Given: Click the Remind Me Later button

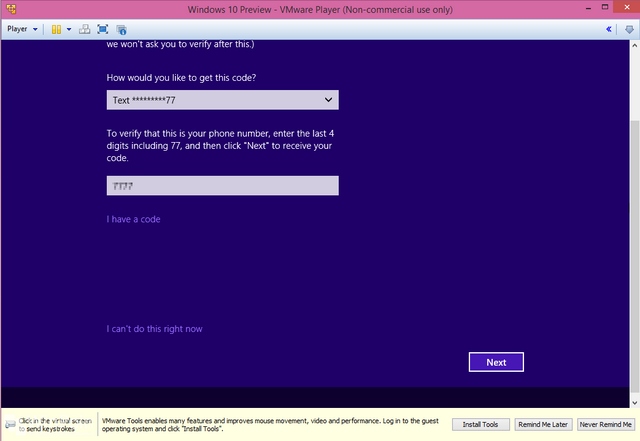Looking at the screenshot, I should coord(543,425).
